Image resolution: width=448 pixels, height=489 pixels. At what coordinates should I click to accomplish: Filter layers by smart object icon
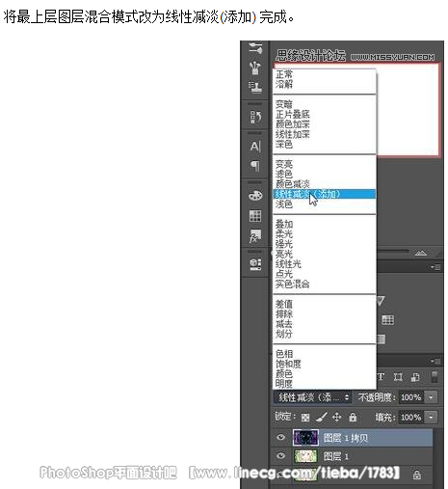pyautogui.click(x=415, y=377)
